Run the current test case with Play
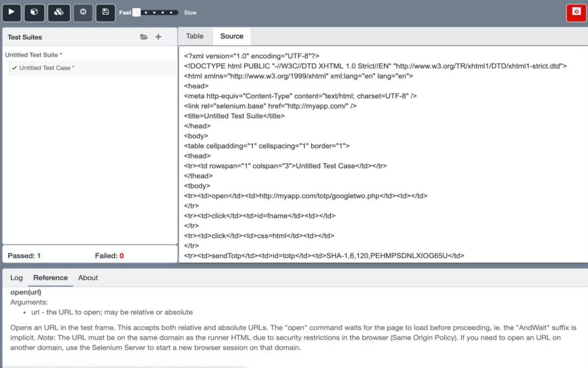 tap(11, 12)
